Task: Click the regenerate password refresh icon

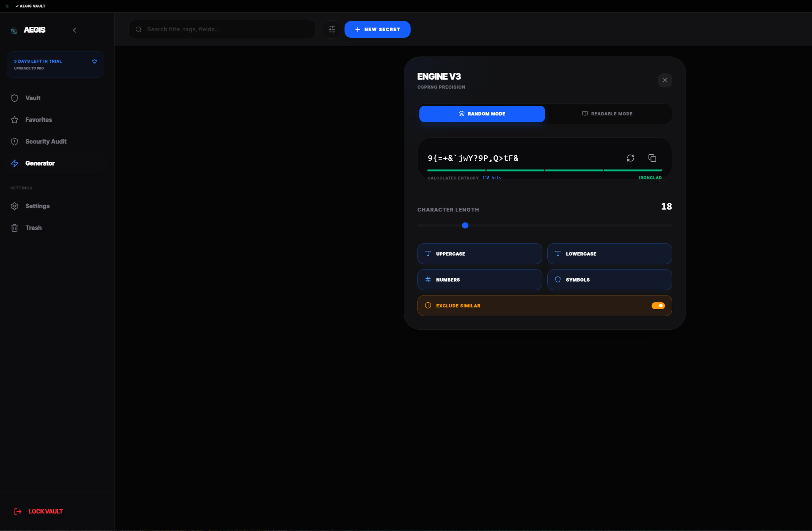Action: point(630,158)
